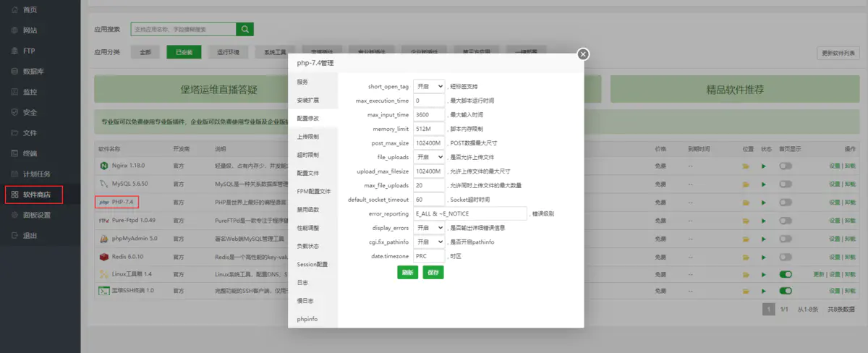The width and height of the screenshot is (868, 353).
Task: Select the 全部 category filter
Action: 145,52
